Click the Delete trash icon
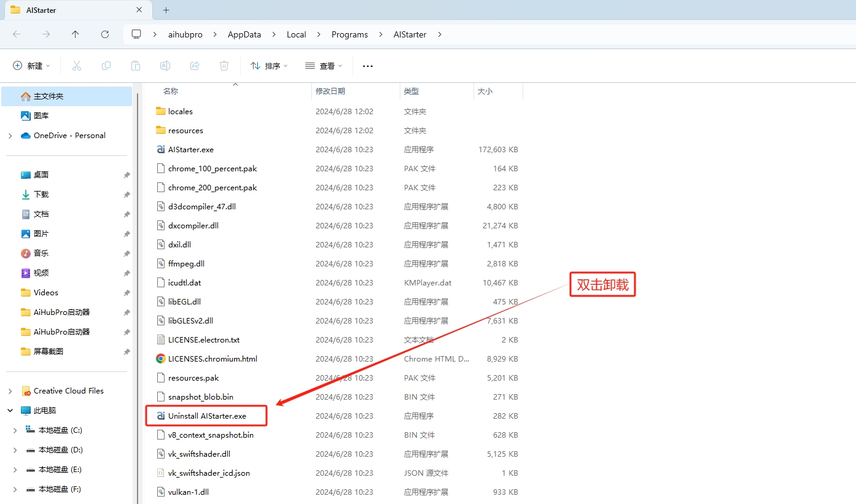The image size is (856, 504). tap(224, 66)
